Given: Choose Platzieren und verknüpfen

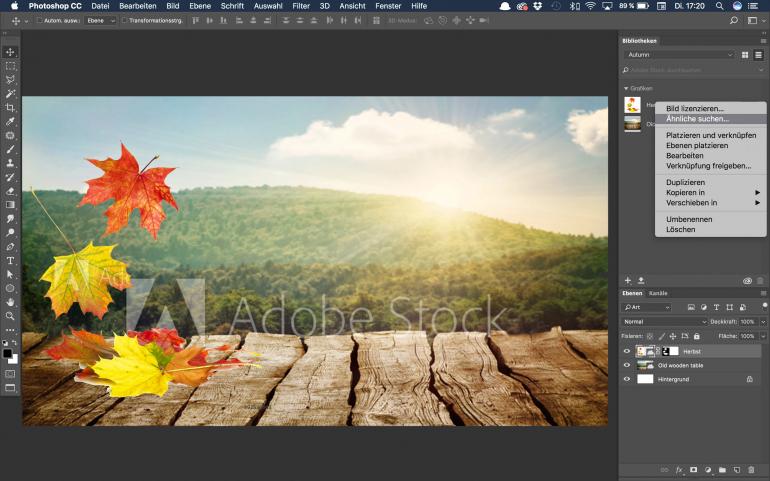Looking at the screenshot, I should (711, 135).
